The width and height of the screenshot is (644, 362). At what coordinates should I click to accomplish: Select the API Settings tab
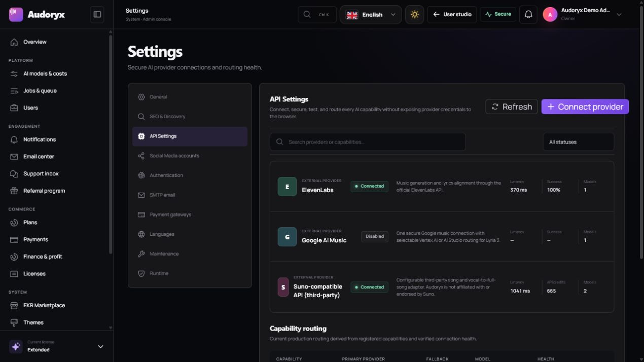190,136
